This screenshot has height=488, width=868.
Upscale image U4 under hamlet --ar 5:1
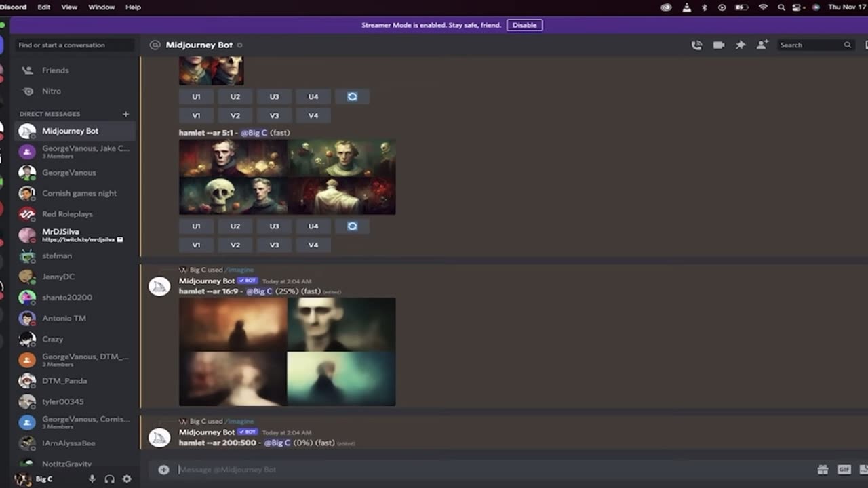[x=313, y=226]
